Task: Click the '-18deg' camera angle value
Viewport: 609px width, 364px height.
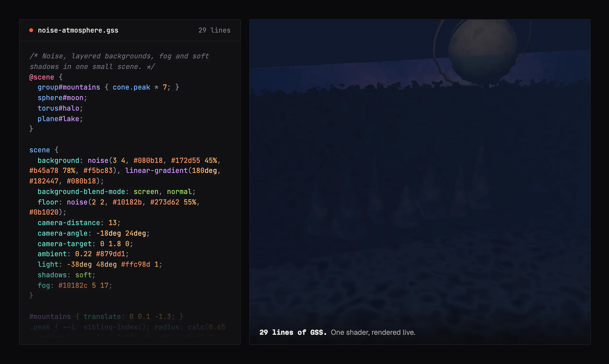Action: [109, 233]
